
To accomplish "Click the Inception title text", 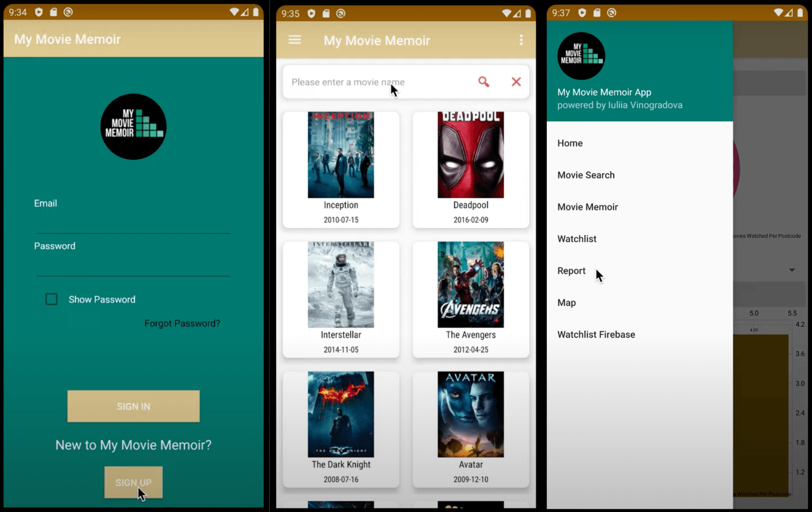I will coord(341,205).
